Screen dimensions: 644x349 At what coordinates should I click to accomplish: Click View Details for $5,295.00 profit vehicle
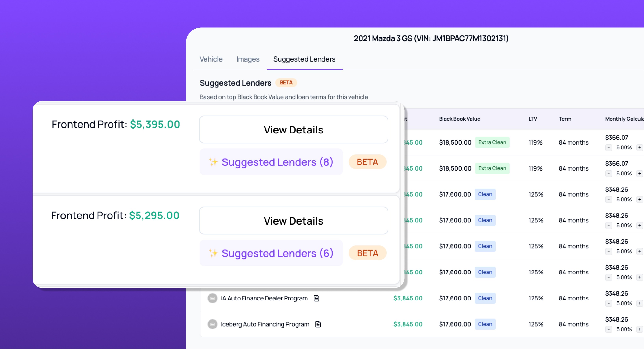point(294,221)
